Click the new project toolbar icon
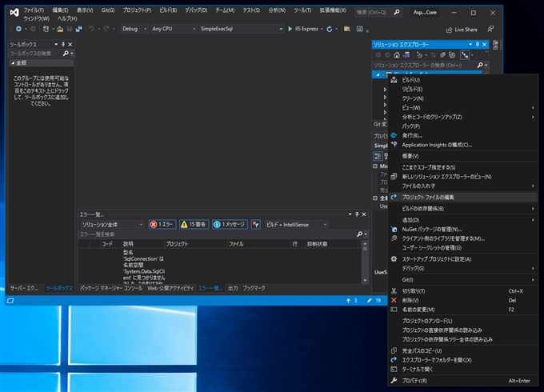This screenshot has height=392, width=544. 46,29
